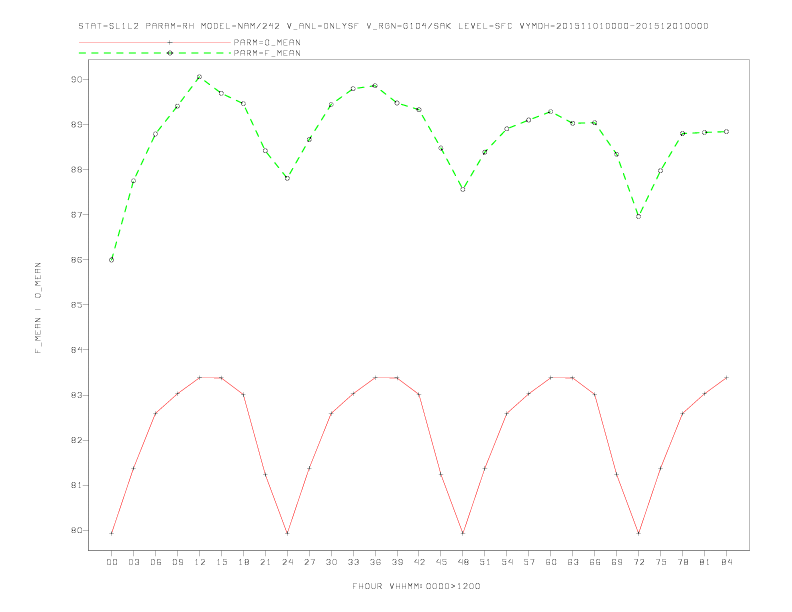Click the x-axis tick label 24

(x=287, y=562)
